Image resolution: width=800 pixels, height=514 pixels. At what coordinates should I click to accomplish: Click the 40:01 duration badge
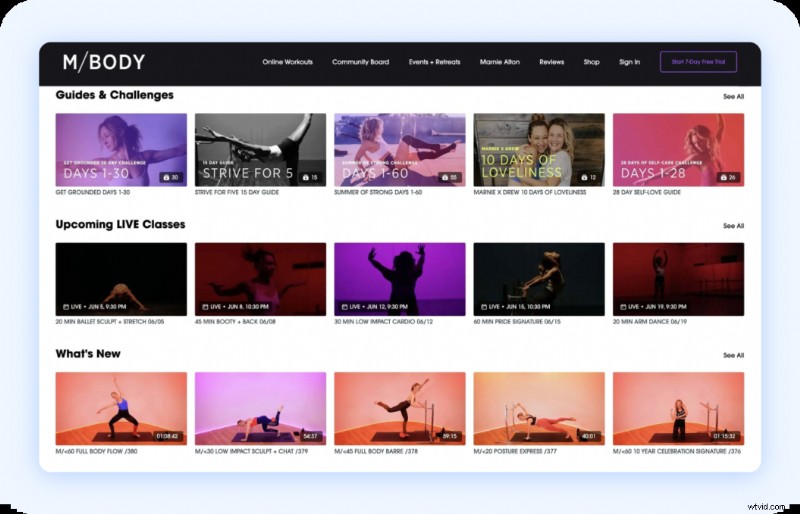589,436
